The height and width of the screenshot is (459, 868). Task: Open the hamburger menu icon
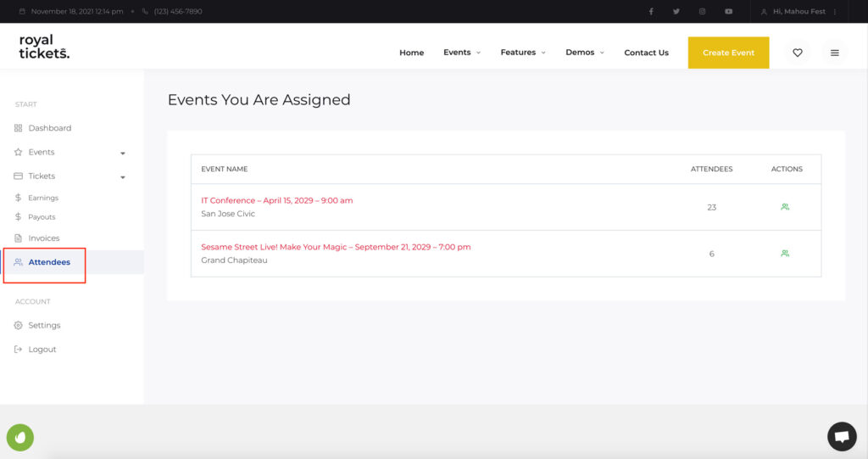point(834,53)
